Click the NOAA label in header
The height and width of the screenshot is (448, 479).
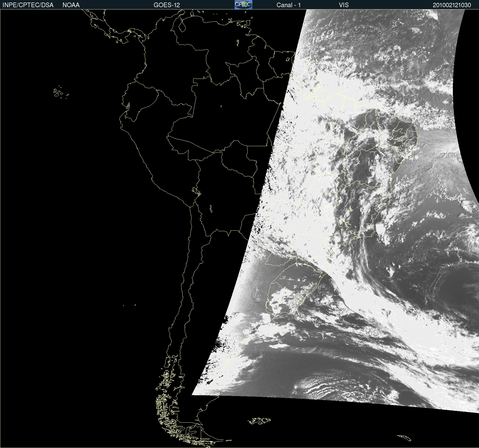click(x=71, y=5)
